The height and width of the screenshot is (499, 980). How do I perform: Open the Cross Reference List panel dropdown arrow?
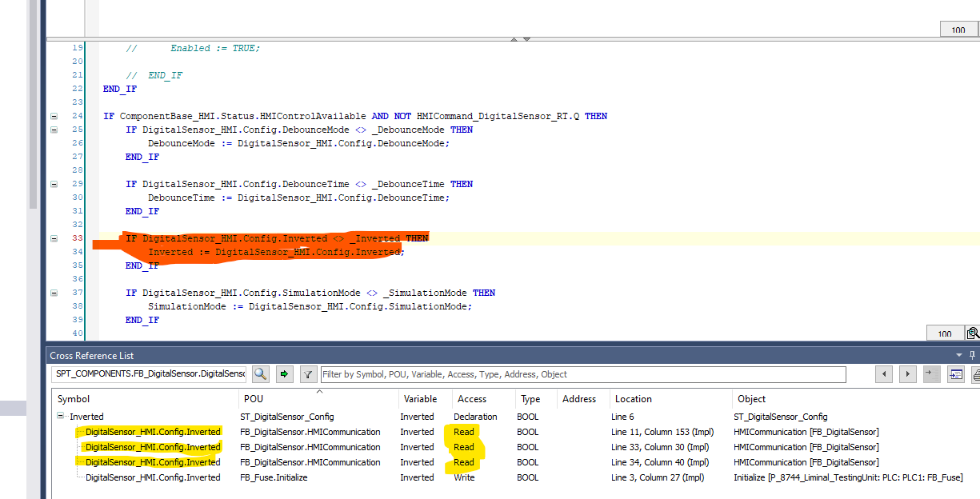click(x=958, y=355)
